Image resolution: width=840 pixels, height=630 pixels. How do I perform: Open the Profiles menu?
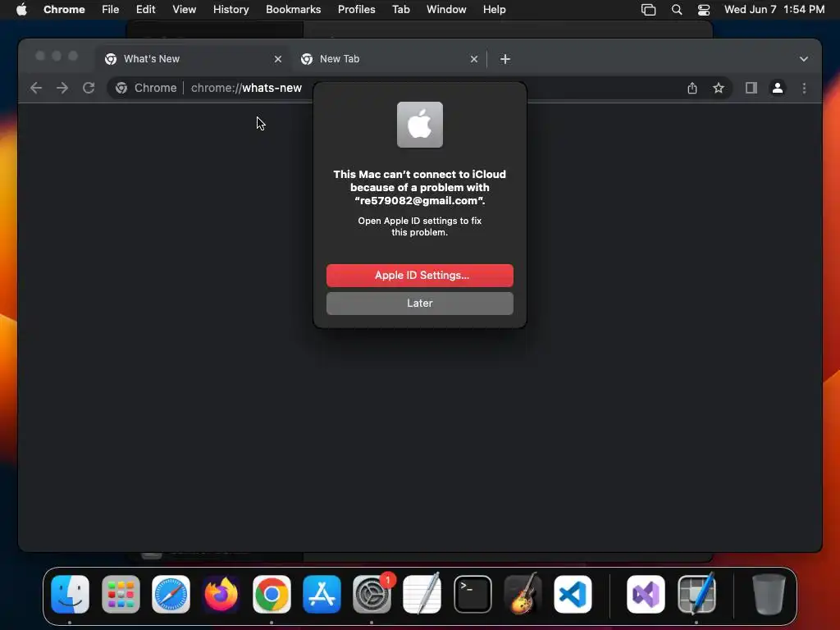click(356, 9)
